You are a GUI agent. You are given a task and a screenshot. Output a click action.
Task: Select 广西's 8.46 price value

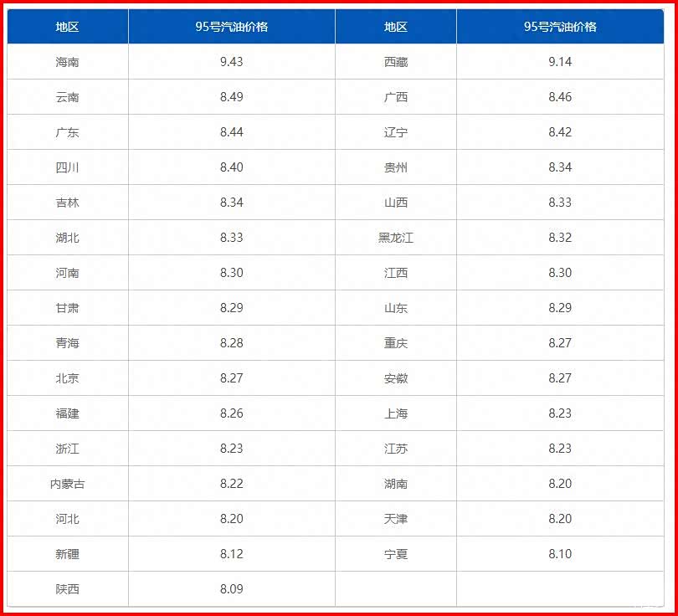point(560,97)
